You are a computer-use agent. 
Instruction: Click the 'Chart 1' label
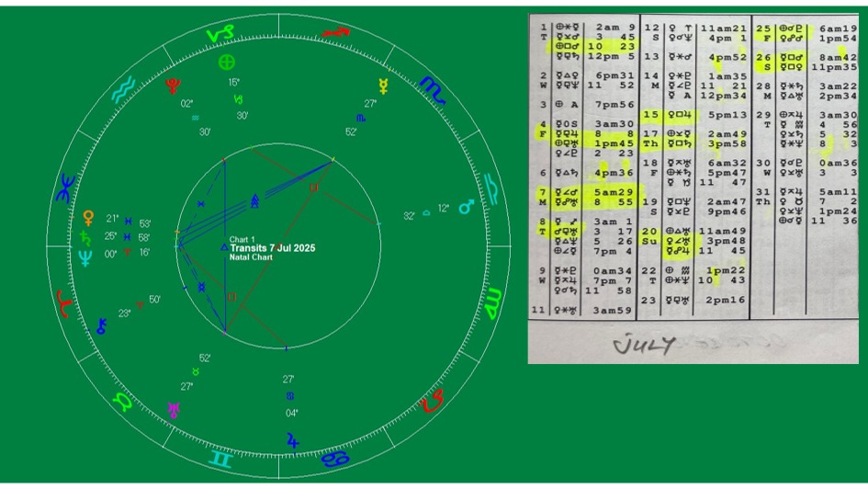point(242,240)
